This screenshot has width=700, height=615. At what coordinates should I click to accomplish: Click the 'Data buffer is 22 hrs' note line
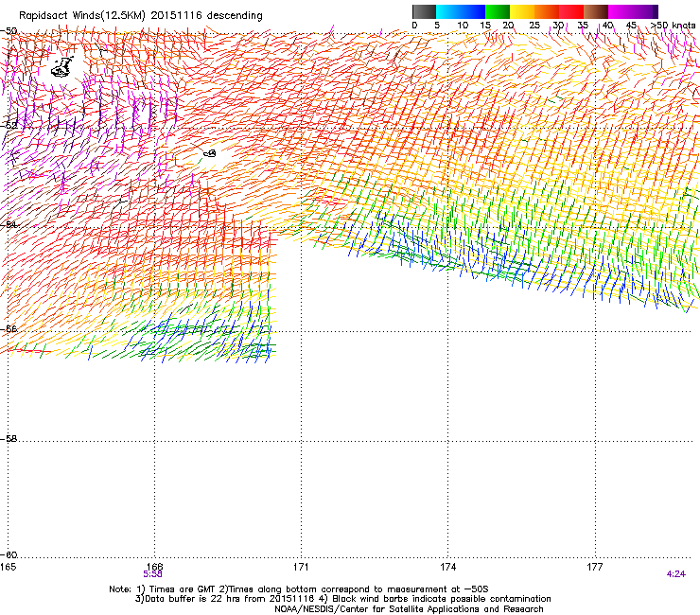(342, 599)
